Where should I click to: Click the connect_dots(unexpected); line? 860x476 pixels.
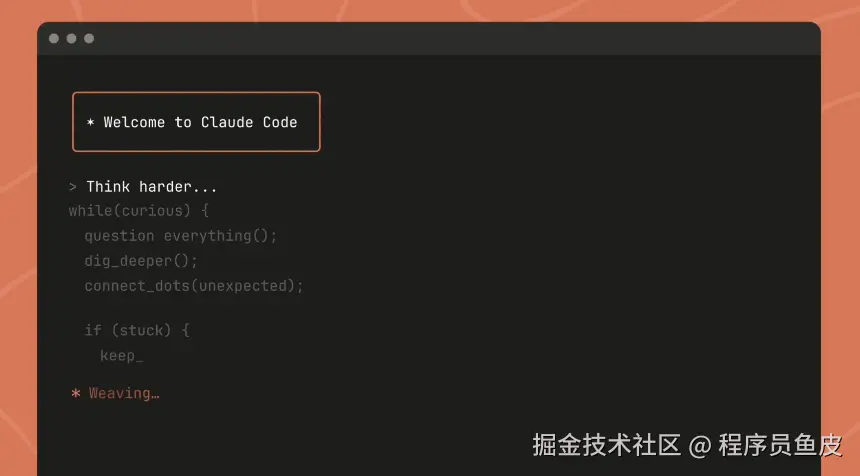tap(193, 286)
